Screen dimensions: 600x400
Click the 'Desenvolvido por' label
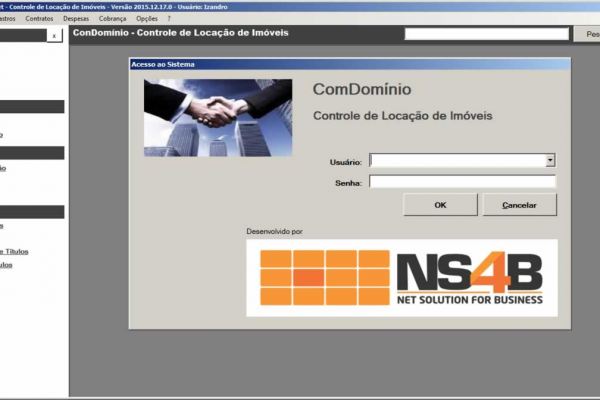click(x=274, y=231)
